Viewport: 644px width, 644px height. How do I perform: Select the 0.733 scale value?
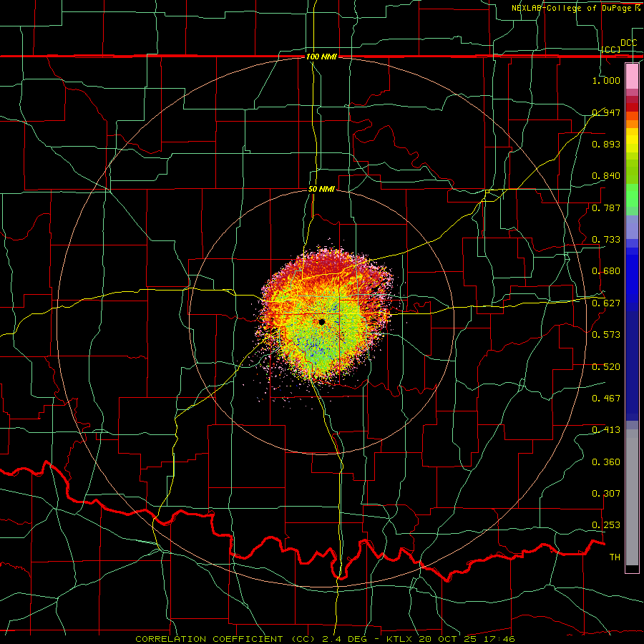click(606, 239)
